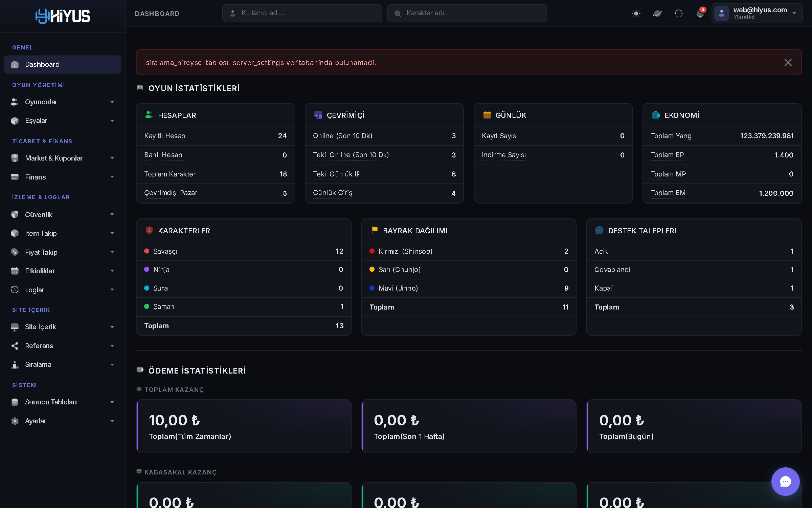This screenshot has height=508, width=812.
Task: Select the Kayıtlı Hesap label
Action: coord(165,136)
